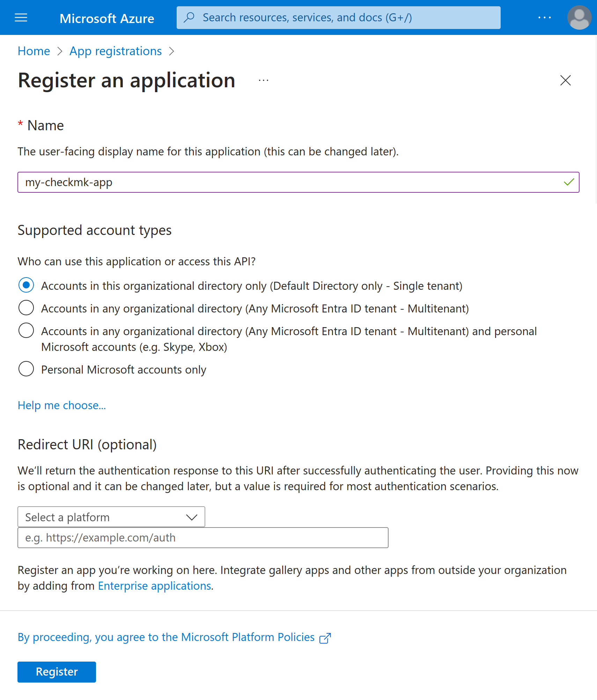The height and width of the screenshot is (700, 597).
Task: Open the Home breadcrumb chevron
Action: point(60,51)
